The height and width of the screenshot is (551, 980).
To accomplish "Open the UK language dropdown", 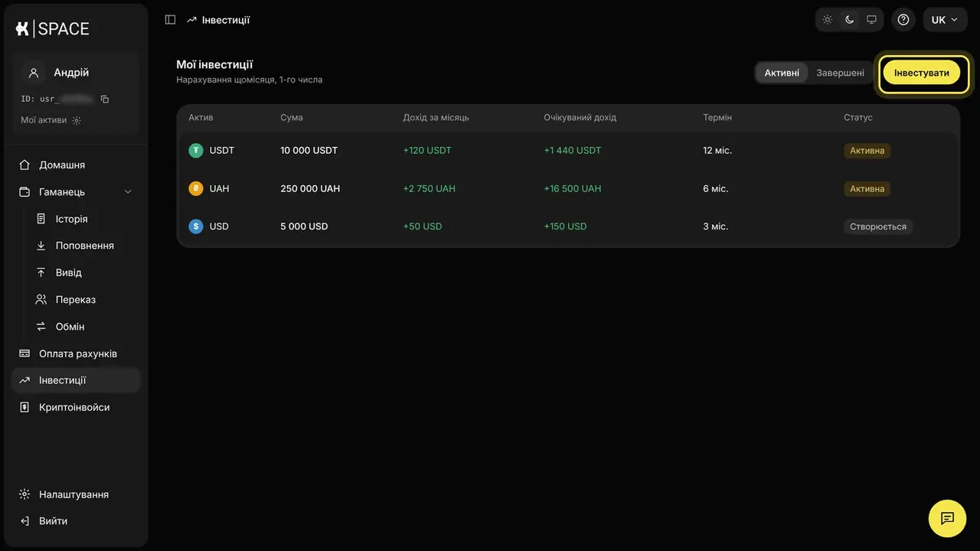I will pyautogui.click(x=945, y=20).
